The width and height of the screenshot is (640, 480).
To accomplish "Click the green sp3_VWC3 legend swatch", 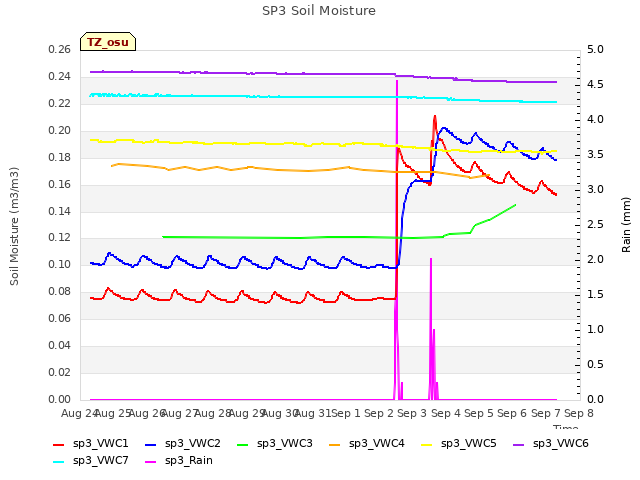I will [x=243, y=444].
